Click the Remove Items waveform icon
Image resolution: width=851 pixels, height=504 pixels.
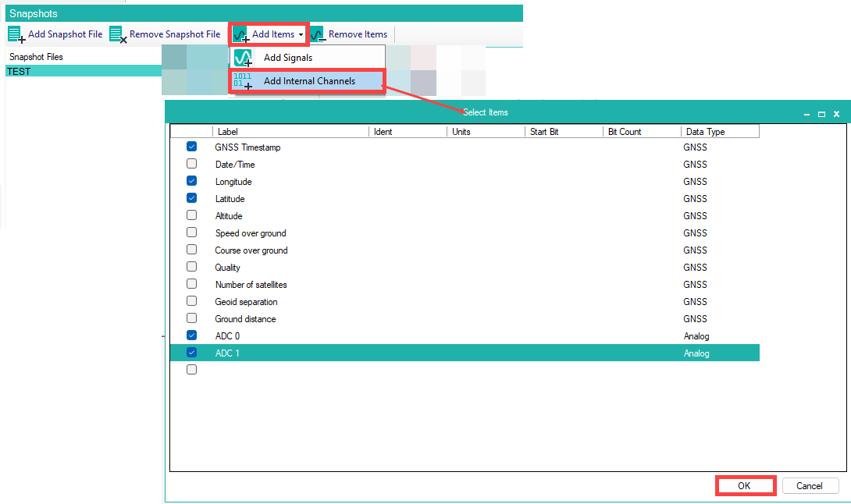tap(318, 34)
